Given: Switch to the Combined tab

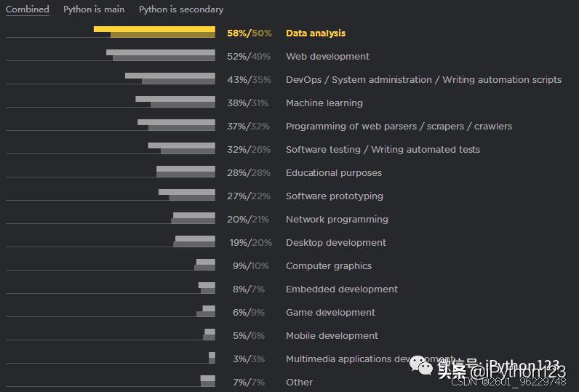Looking at the screenshot, I should [28, 9].
